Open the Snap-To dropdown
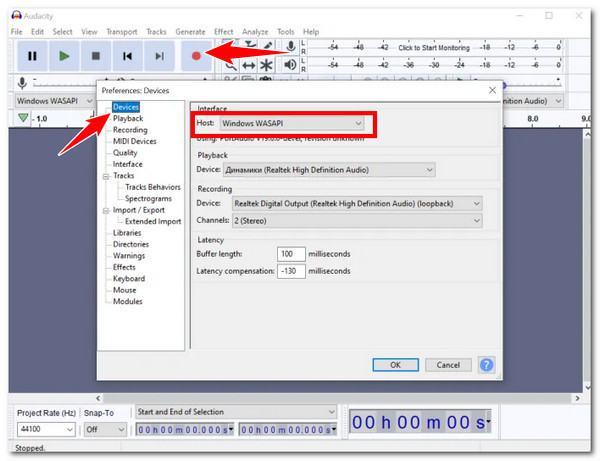This screenshot has width=600, height=461. [105, 429]
